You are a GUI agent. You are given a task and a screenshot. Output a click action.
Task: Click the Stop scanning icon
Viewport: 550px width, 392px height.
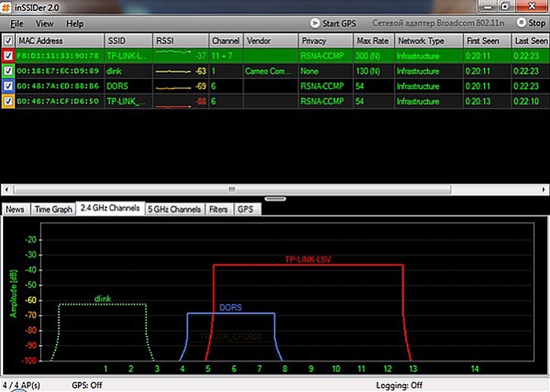[x=521, y=23]
